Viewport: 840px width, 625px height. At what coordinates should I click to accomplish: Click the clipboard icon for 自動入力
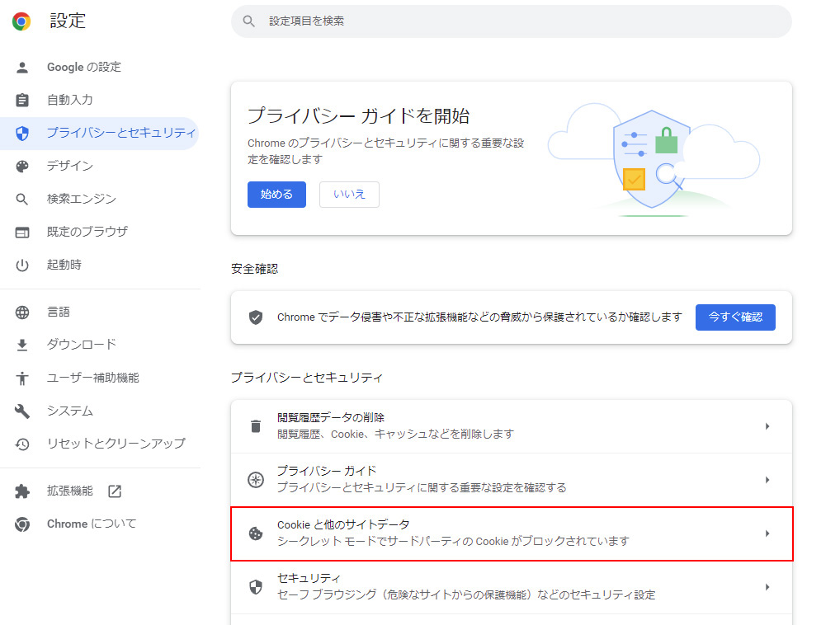[22, 100]
